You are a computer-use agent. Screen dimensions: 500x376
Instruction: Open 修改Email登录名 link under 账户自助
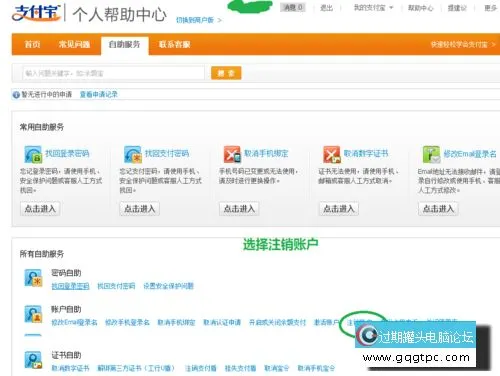pos(74,322)
